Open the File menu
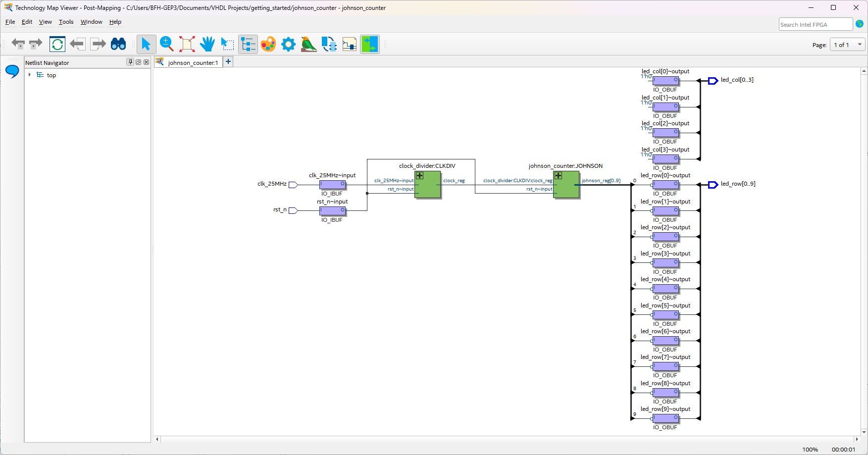868x455 pixels. click(10, 22)
